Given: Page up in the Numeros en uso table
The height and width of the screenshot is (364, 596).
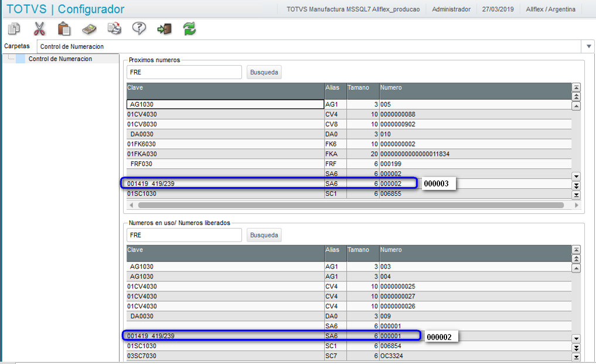Looking at the screenshot, I should (576, 259).
